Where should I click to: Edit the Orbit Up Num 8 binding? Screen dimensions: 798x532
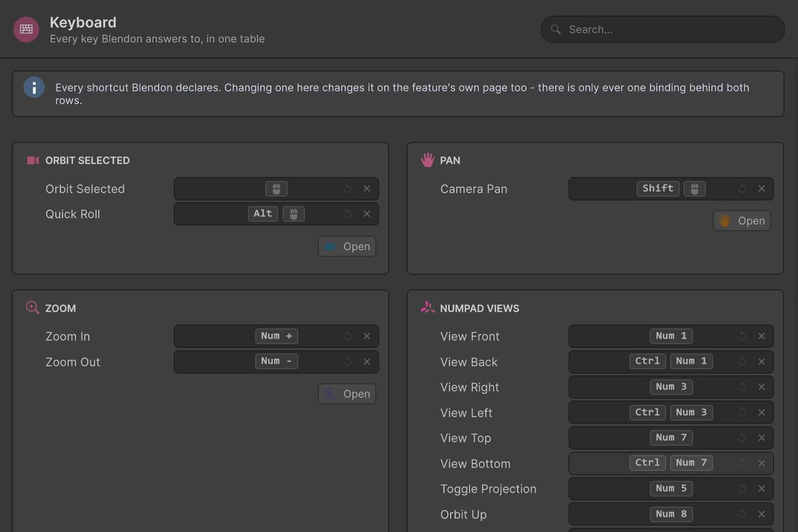coord(671,514)
